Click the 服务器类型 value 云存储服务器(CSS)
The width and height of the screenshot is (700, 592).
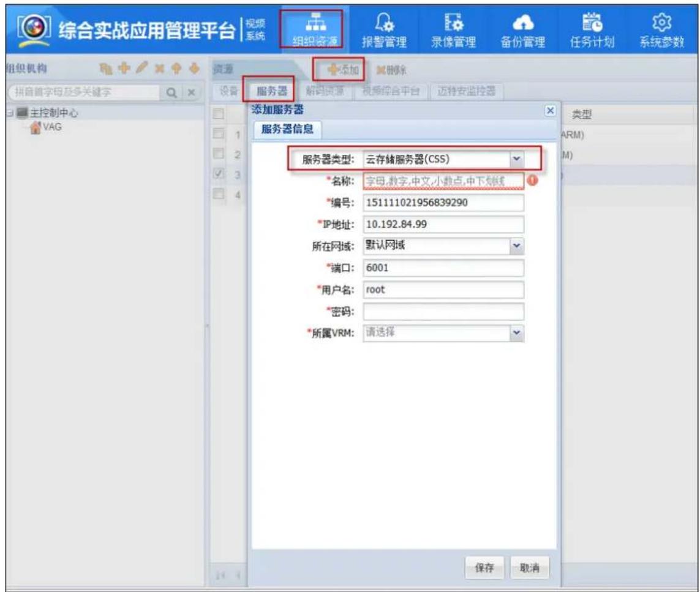point(408,159)
